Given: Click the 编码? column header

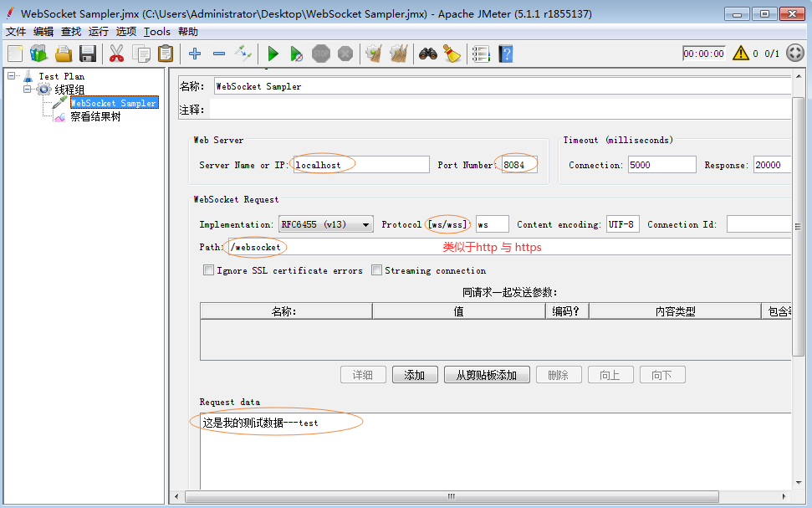Looking at the screenshot, I should tap(566, 311).
